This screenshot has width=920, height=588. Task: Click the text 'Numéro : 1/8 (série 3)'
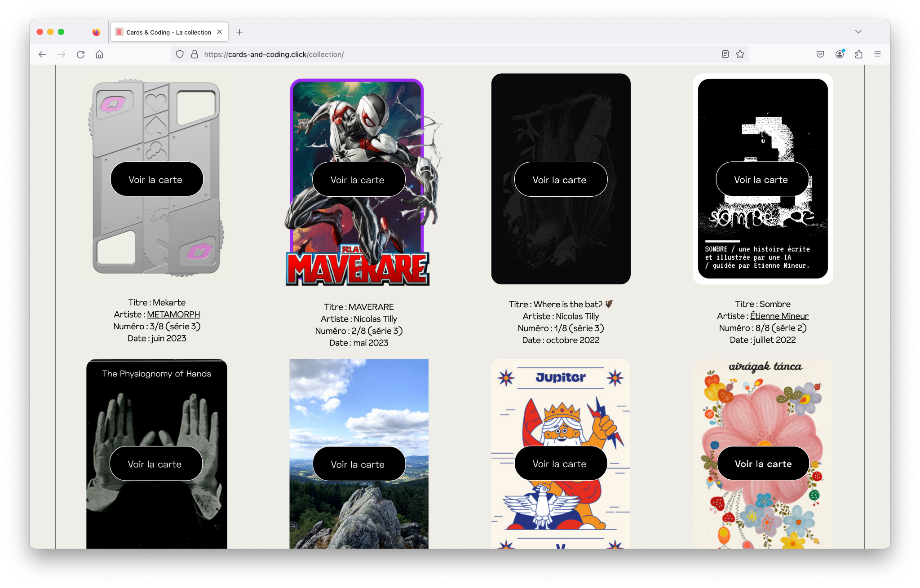[561, 328]
